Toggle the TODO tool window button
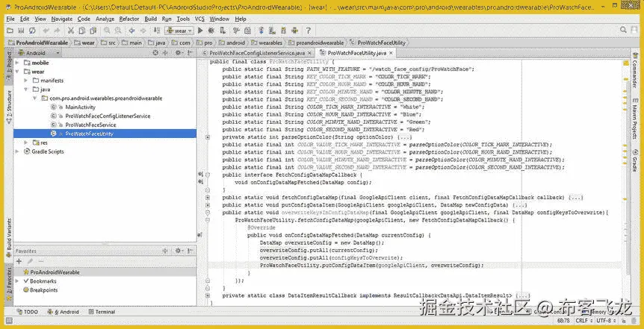Image resolution: width=644 pixels, height=329 pixels. click(27, 312)
